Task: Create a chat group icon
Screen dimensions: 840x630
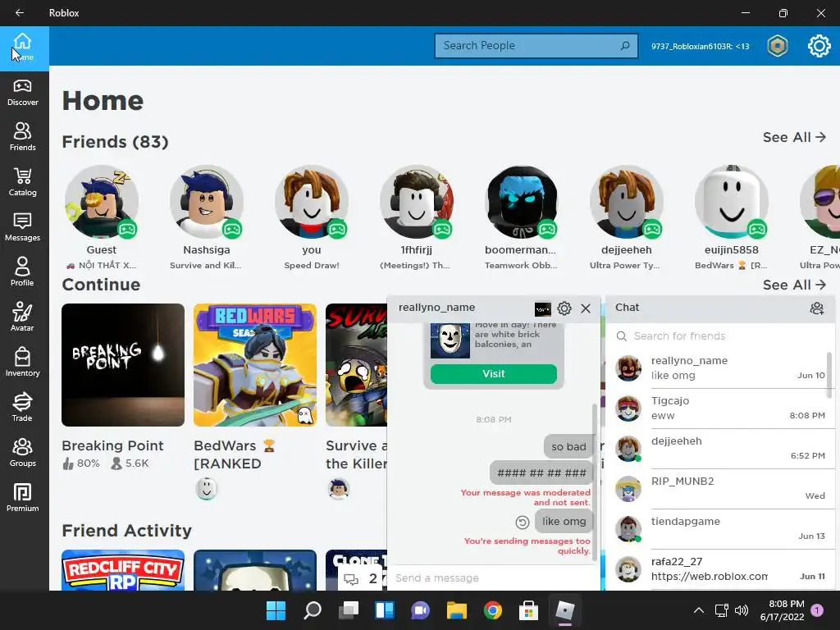Action: 816,308
